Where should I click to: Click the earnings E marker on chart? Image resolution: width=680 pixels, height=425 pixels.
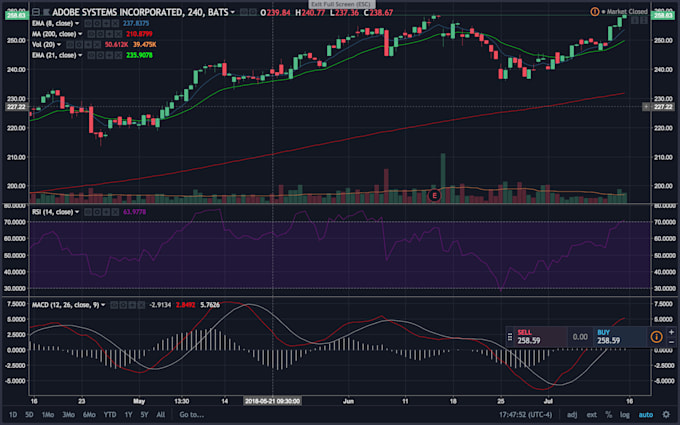point(434,196)
